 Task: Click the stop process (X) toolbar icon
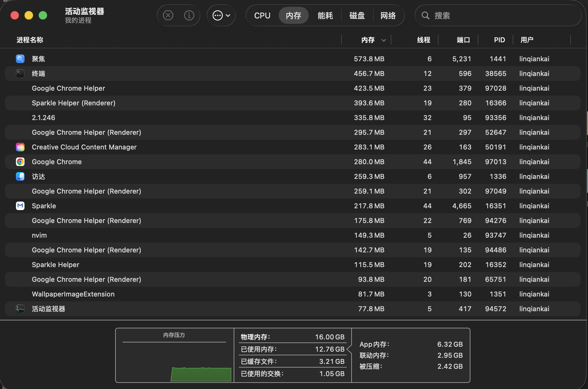(168, 15)
